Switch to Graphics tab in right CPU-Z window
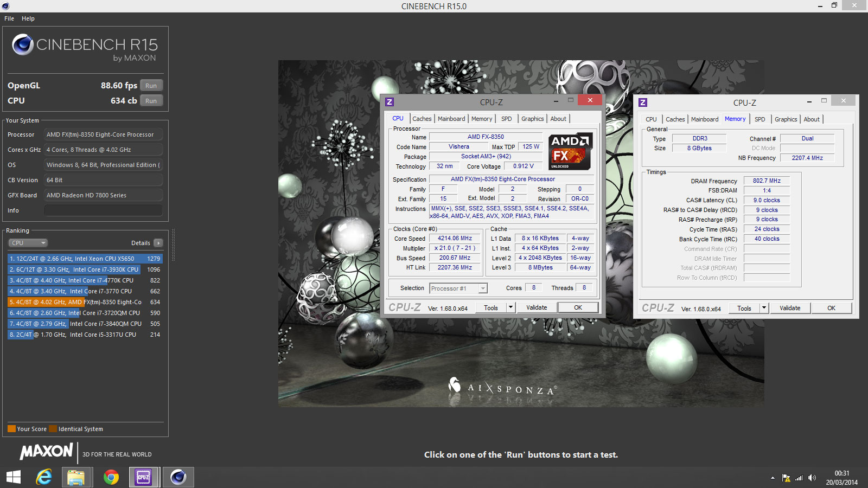868x488 pixels. click(x=786, y=119)
